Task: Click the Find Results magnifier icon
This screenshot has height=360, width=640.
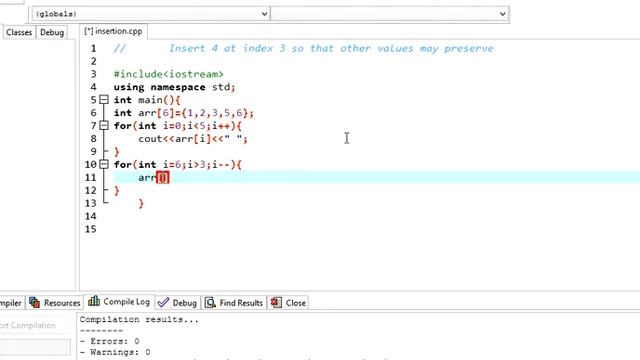Action: pos(210,302)
